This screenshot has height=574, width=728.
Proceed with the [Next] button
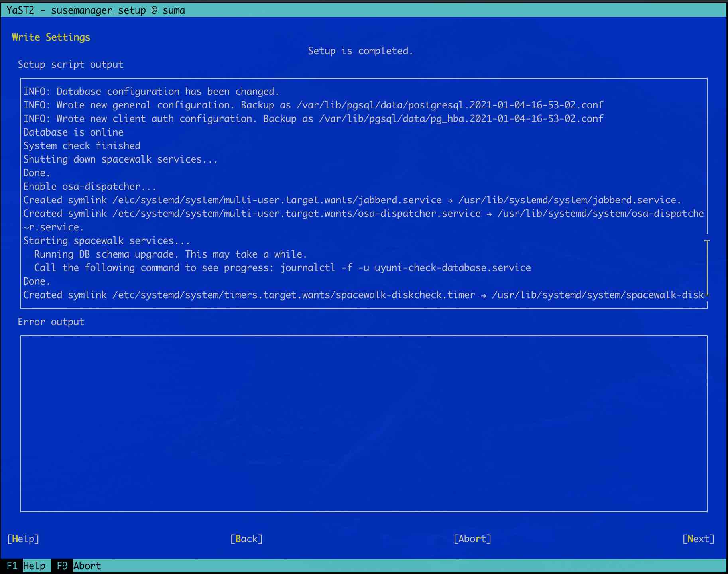pyautogui.click(x=698, y=539)
